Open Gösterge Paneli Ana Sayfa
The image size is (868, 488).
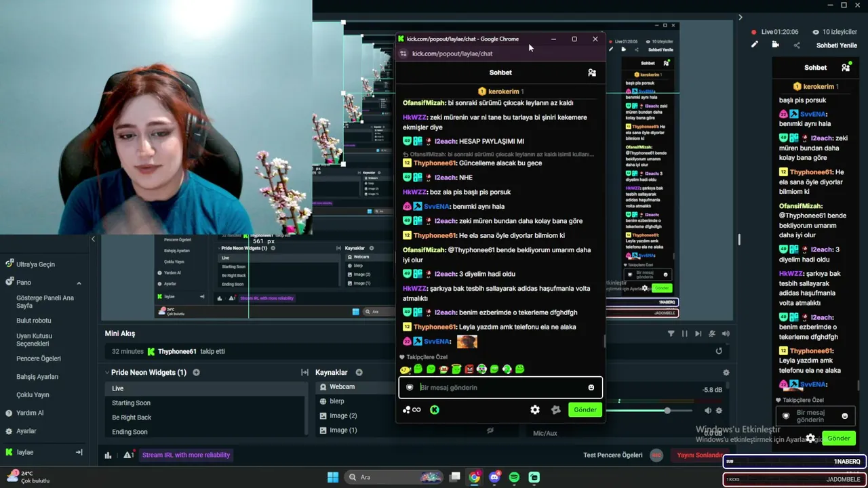45,302
